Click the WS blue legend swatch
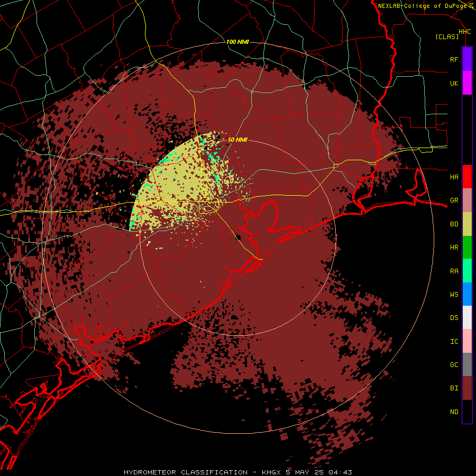 (467, 294)
